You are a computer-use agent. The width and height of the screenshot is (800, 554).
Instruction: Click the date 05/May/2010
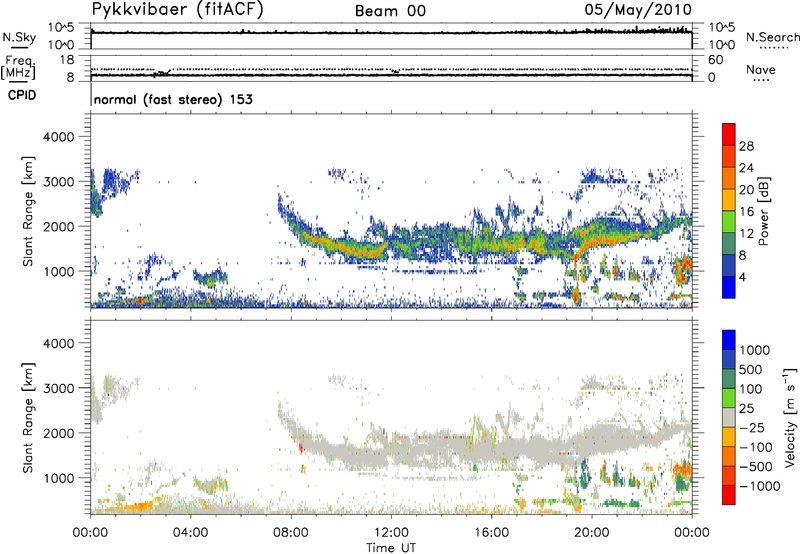tap(638, 10)
